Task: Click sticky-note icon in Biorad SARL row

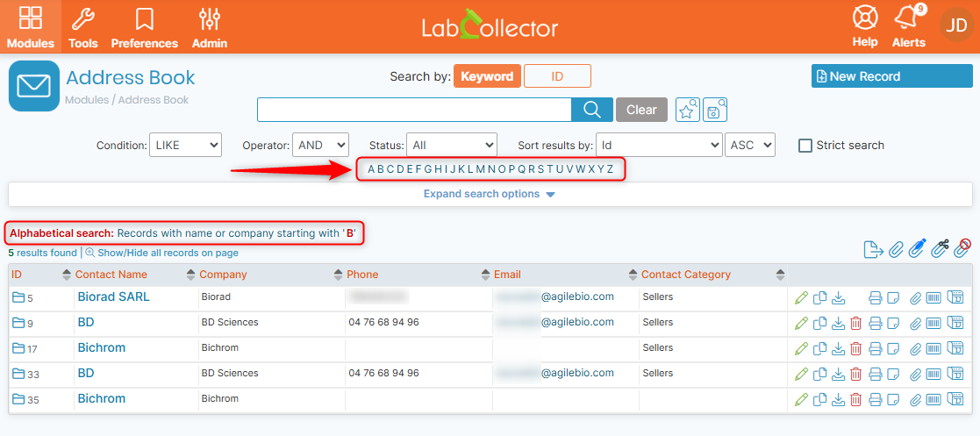Action: (x=894, y=298)
